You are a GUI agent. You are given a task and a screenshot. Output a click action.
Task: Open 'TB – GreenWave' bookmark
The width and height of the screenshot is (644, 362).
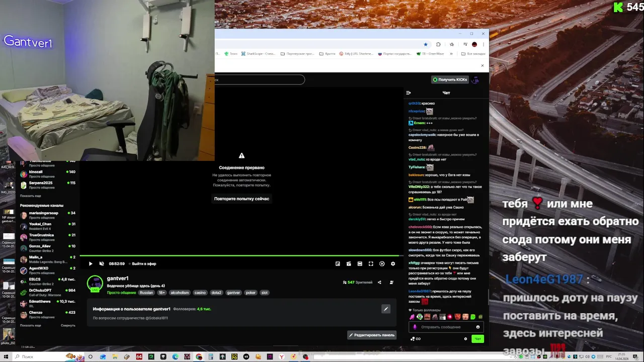[430, 54]
